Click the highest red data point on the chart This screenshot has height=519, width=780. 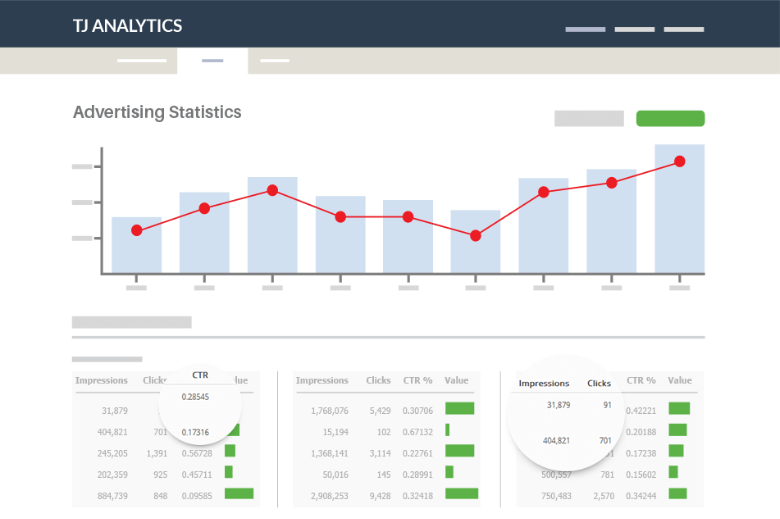click(679, 161)
